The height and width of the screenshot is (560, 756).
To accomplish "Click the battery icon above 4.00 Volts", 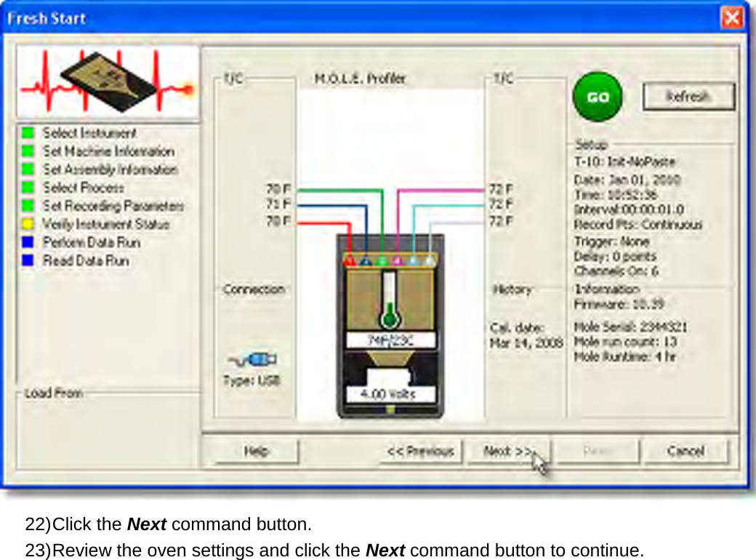I will click(389, 377).
